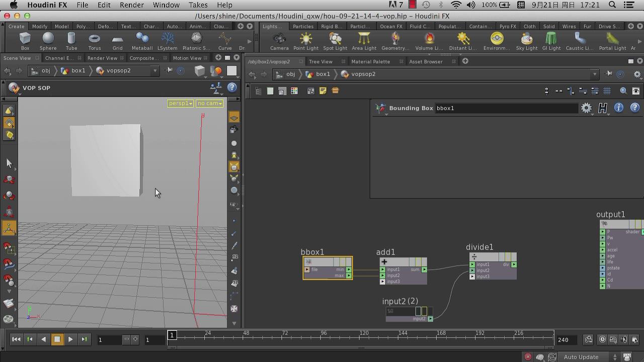644x362 pixels.
Task: Edit Bounding Box node name field
Action: pyautogui.click(x=506, y=108)
